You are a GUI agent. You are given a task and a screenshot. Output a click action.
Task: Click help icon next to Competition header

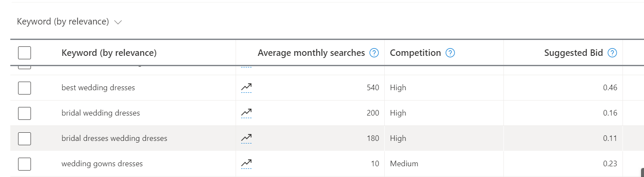[x=450, y=53]
